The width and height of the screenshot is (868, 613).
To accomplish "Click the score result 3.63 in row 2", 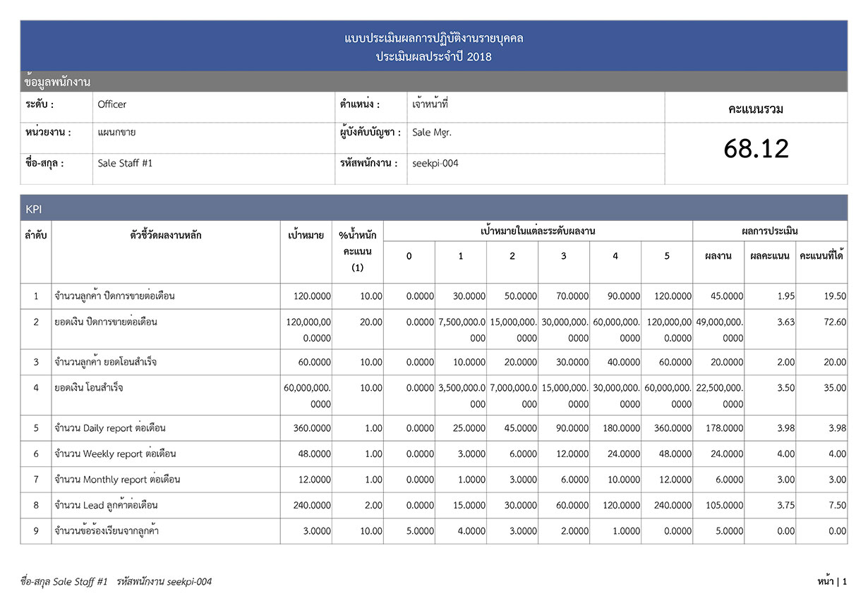I will tap(785, 322).
